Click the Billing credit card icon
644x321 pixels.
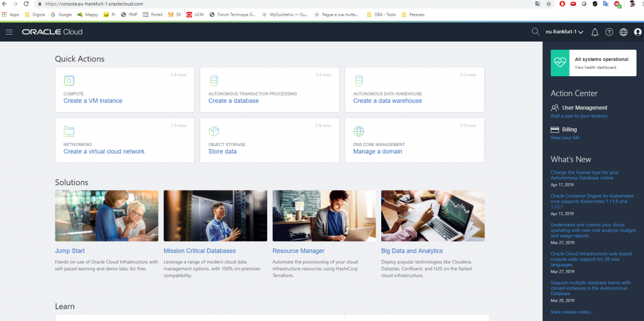(x=555, y=130)
